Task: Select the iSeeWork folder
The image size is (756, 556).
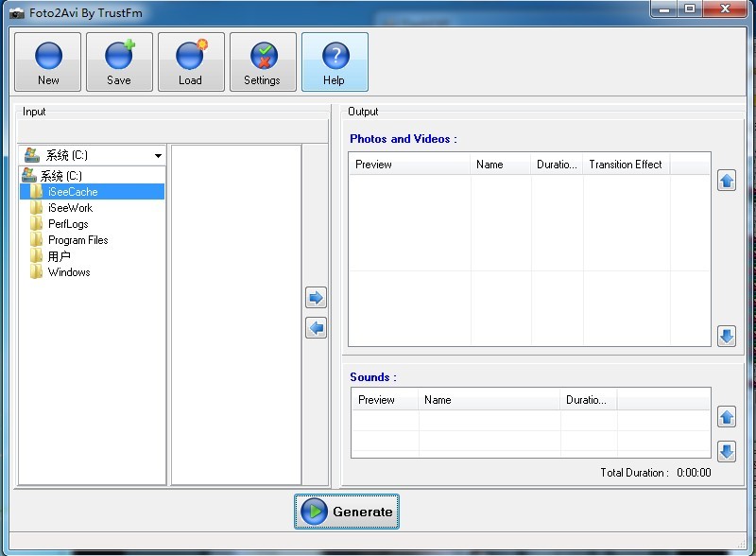Action: (70, 208)
